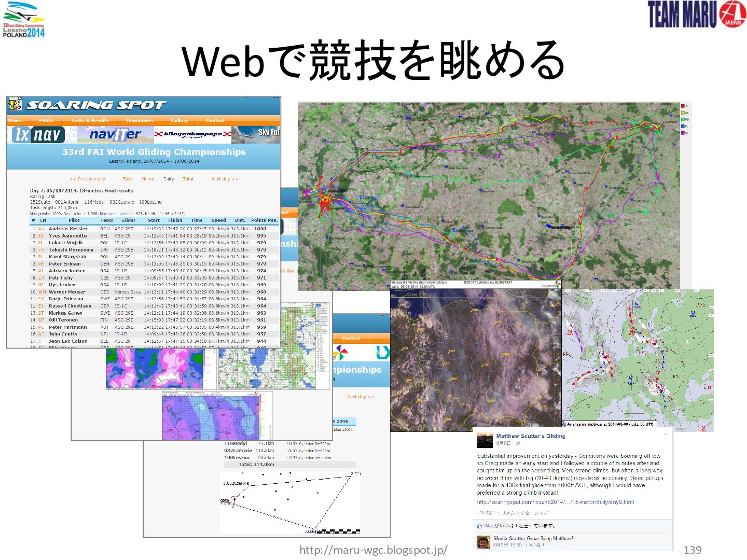The width and height of the screenshot is (747, 560).
Task: Open pilot Peter Eriksen's entry
Action: point(65,264)
